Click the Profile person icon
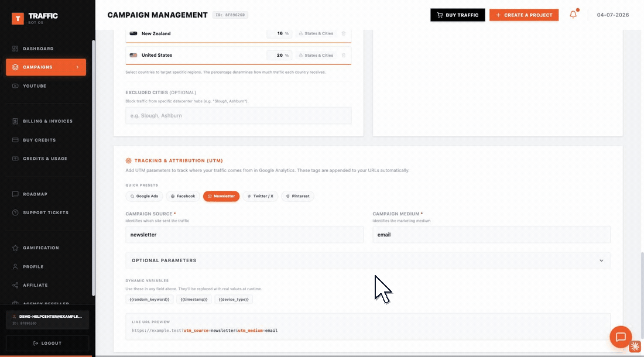This screenshot has width=644, height=357. click(15, 267)
